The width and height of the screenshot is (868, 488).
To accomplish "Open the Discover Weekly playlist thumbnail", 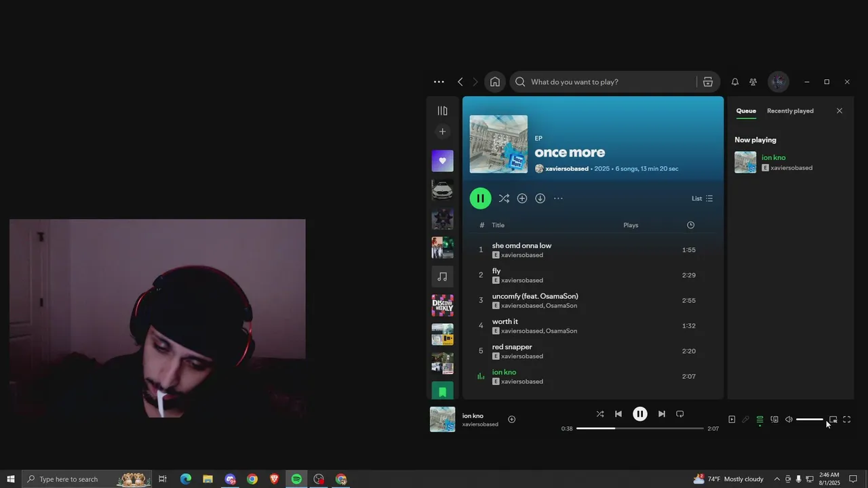I will 442,306.
